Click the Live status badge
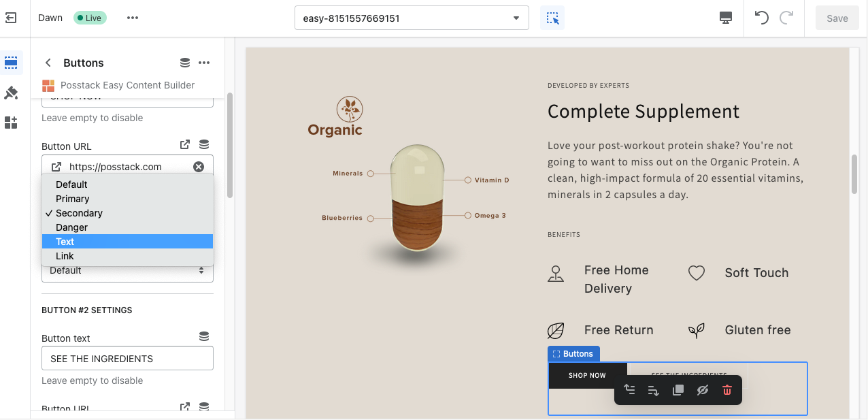Screen dimensions: 868x420 pyautogui.click(x=88, y=18)
